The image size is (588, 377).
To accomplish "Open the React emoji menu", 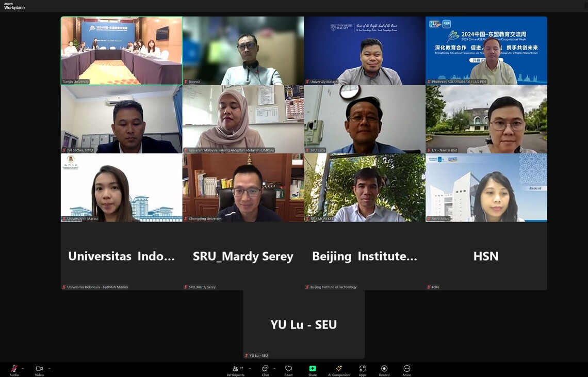I will 288,369.
